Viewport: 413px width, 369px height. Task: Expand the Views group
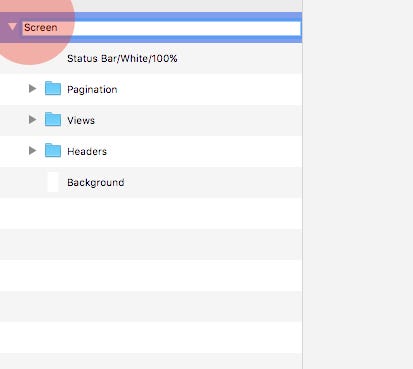(32, 120)
